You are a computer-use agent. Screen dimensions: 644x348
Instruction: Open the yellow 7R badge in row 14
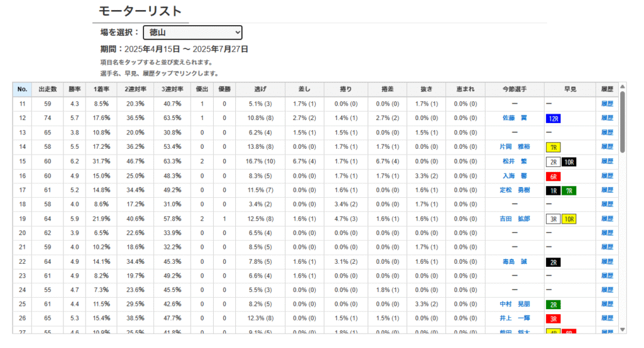click(553, 148)
